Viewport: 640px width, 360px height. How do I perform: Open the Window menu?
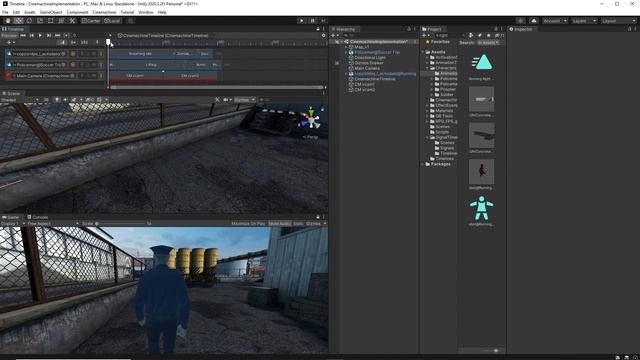pyautogui.click(x=146, y=12)
